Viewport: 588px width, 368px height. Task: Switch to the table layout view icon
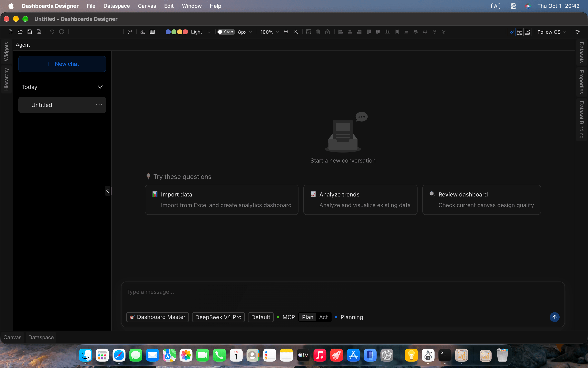[x=519, y=32]
